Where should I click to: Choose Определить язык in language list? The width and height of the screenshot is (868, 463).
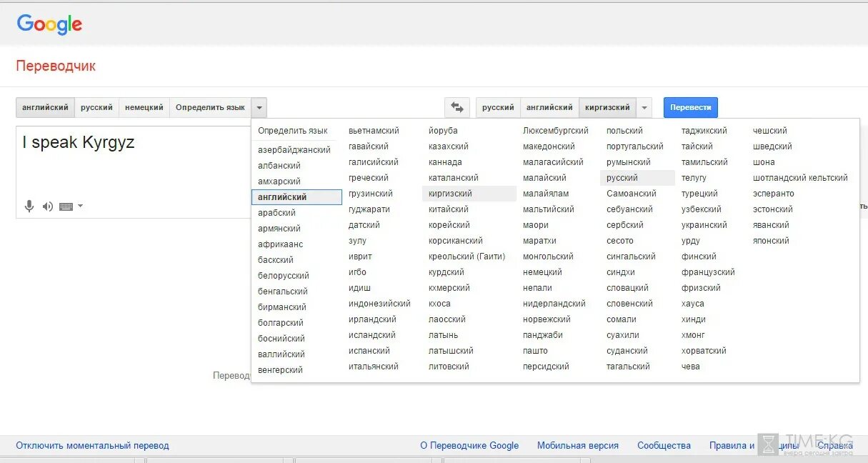(293, 131)
